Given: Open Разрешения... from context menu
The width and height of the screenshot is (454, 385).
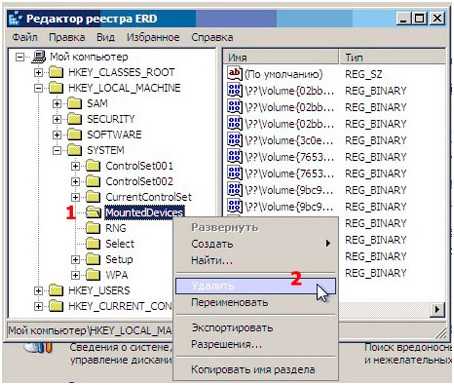Looking at the screenshot, I should pyautogui.click(x=255, y=344).
